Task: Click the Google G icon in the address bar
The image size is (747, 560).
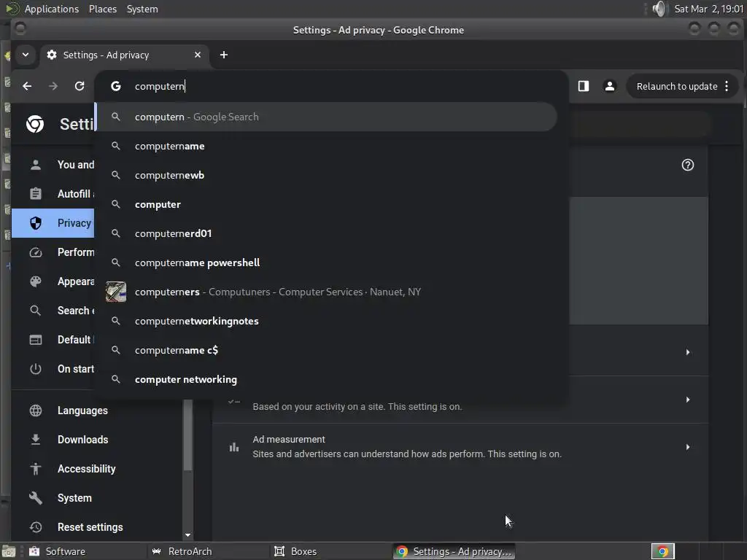Action: 116,86
